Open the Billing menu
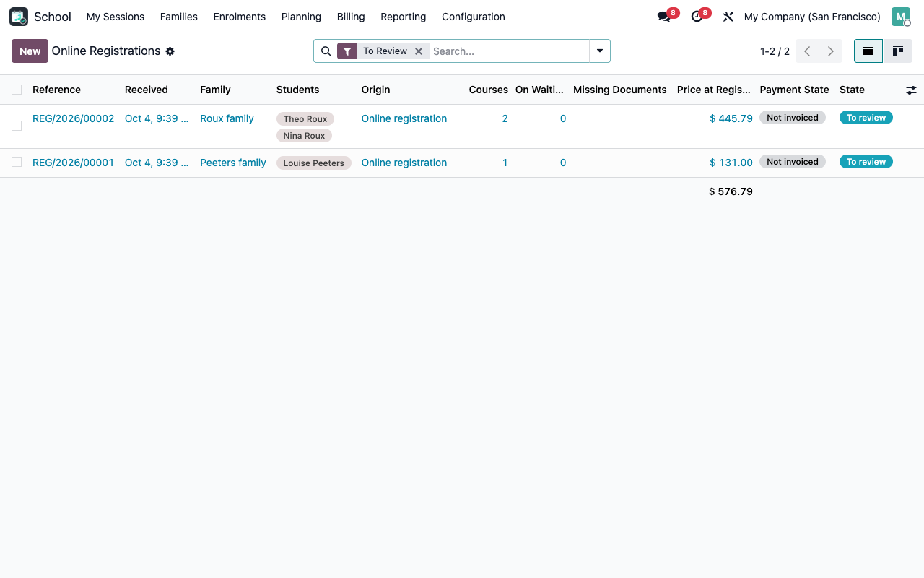Image resolution: width=924 pixels, height=578 pixels. [351, 17]
